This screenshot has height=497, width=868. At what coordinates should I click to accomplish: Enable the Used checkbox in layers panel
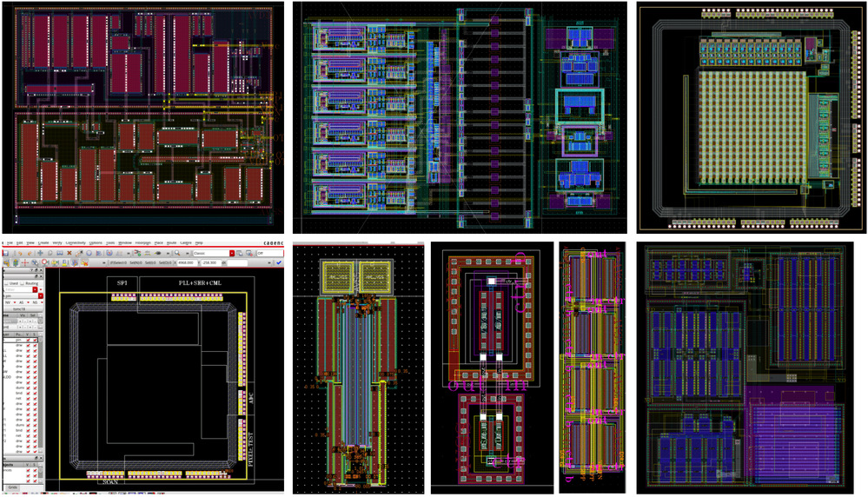coord(5,283)
